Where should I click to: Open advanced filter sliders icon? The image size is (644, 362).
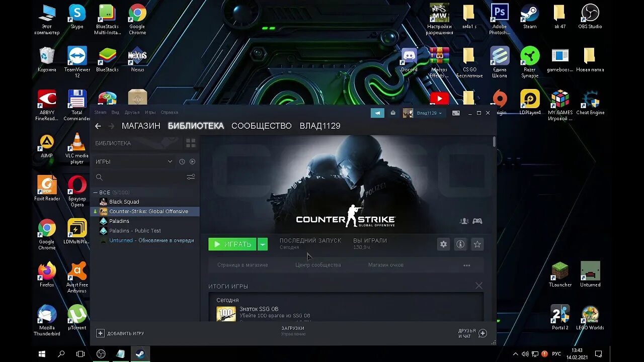point(191,177)
